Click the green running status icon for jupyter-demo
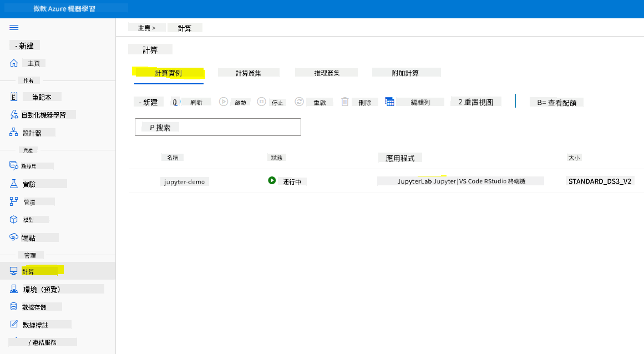 272,180
